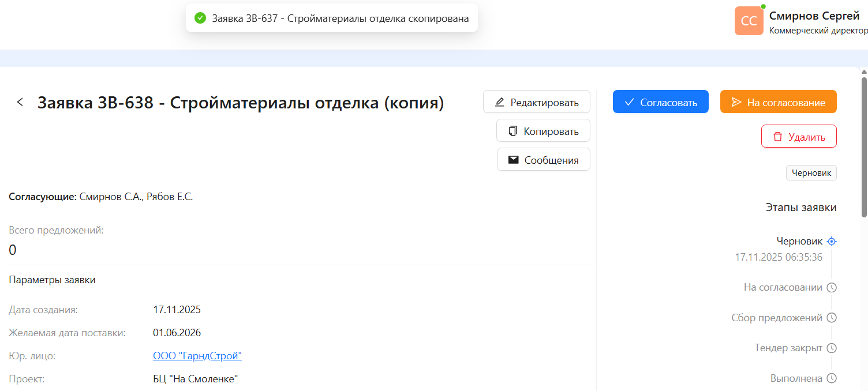Click the Удалить button to delete the request
The width and height of the screenshot is (868, 391).
(x=799, y=137)
